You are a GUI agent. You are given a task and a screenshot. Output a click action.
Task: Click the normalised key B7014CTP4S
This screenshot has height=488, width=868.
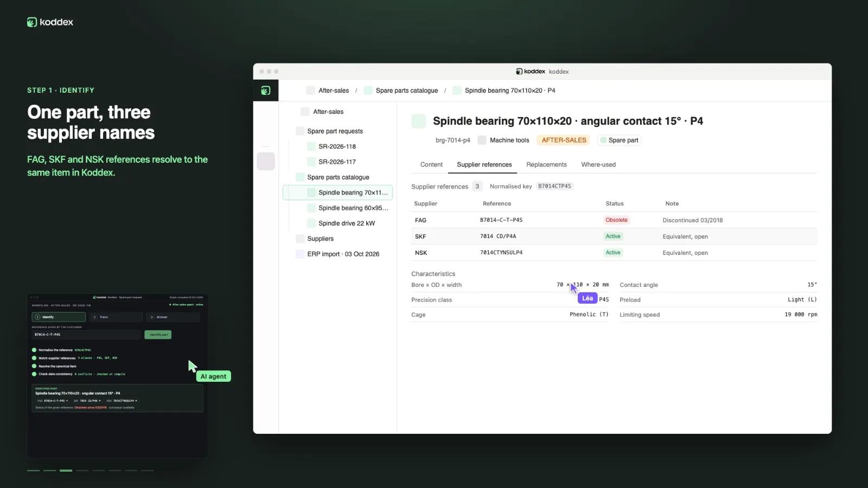click(x=554, y=186)
